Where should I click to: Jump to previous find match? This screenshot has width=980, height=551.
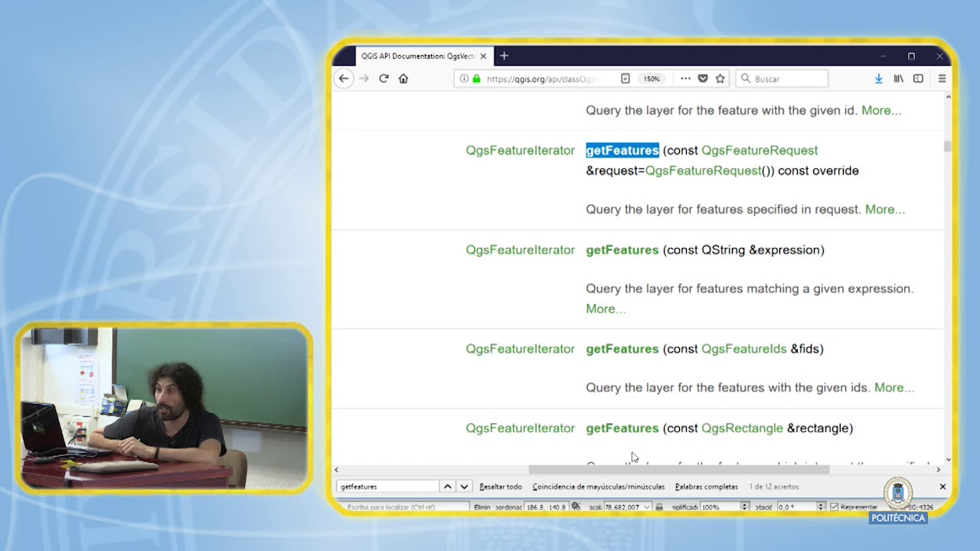448,487
